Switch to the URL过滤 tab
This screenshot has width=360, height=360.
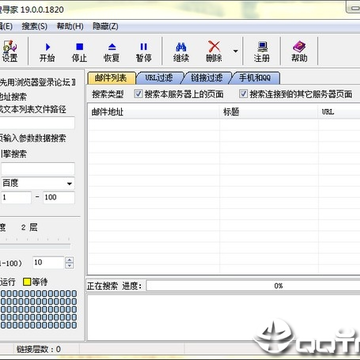pos(159,78)
